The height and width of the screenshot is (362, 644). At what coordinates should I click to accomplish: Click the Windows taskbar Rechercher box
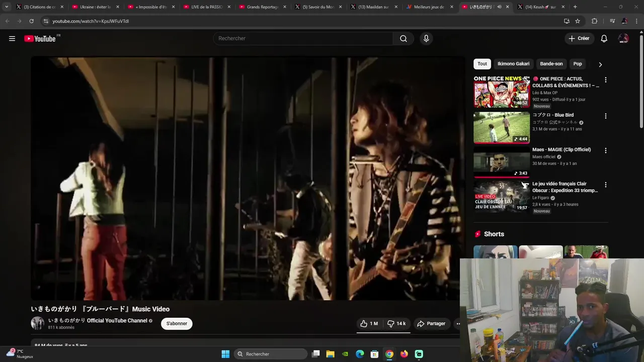pyautogui.click(x=271, y=354)
